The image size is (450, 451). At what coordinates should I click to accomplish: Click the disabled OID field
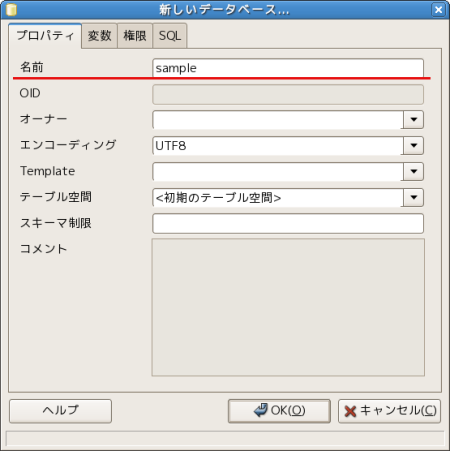pyautogui.click(x=288, y=94)
